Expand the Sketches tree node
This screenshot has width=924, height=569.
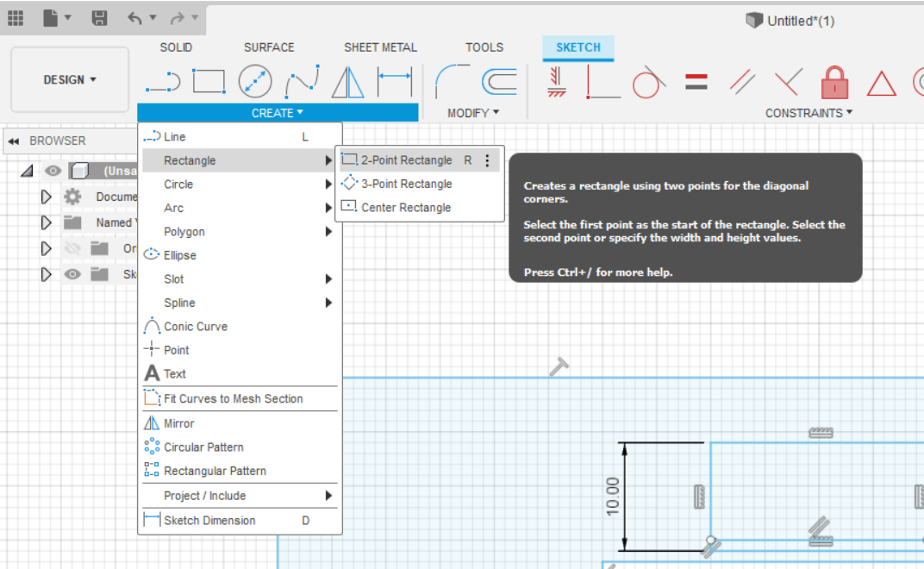[x=46, y=274]
